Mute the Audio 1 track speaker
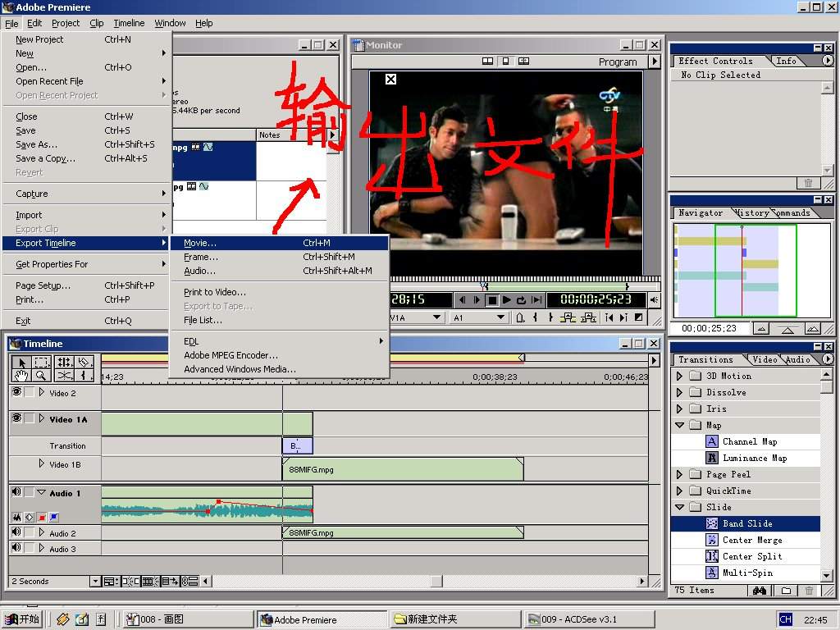 tap(16, 492)
